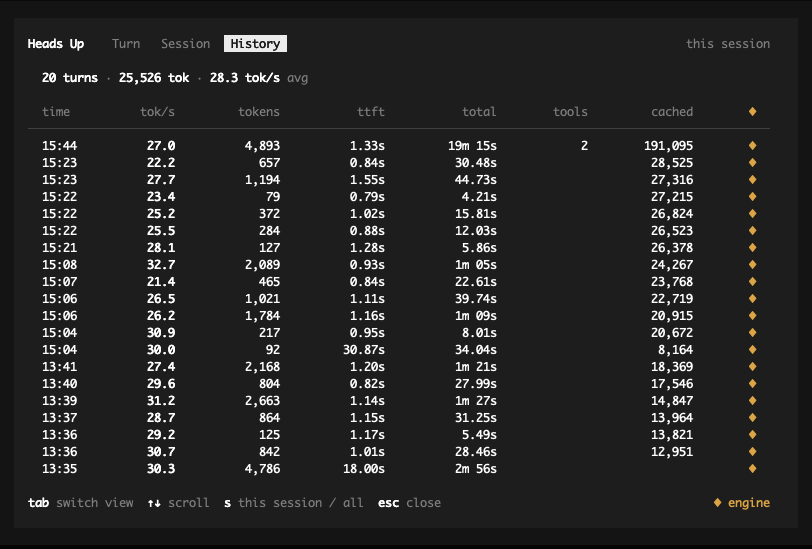
Task: Click the 'this session / all' hint
Action: coord(294,502)
